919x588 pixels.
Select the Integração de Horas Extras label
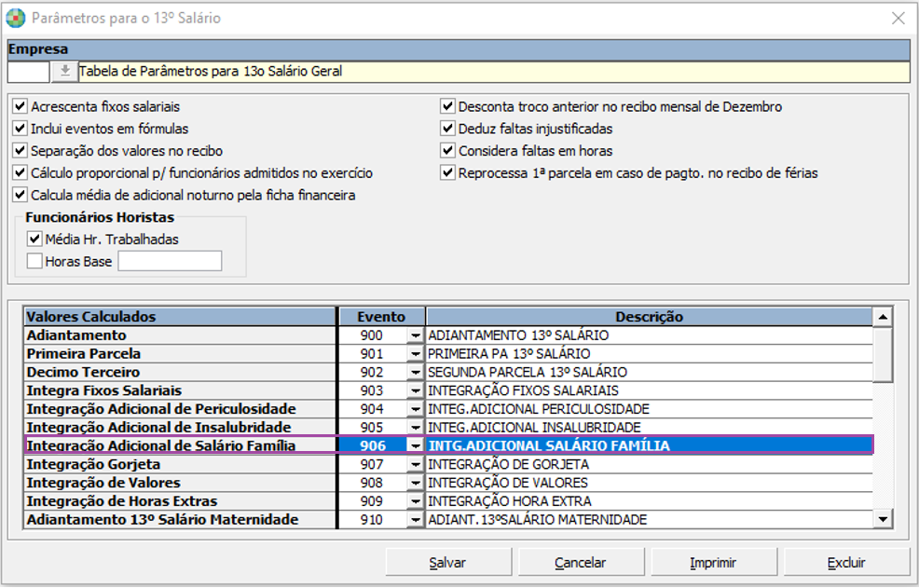[180, 501]
